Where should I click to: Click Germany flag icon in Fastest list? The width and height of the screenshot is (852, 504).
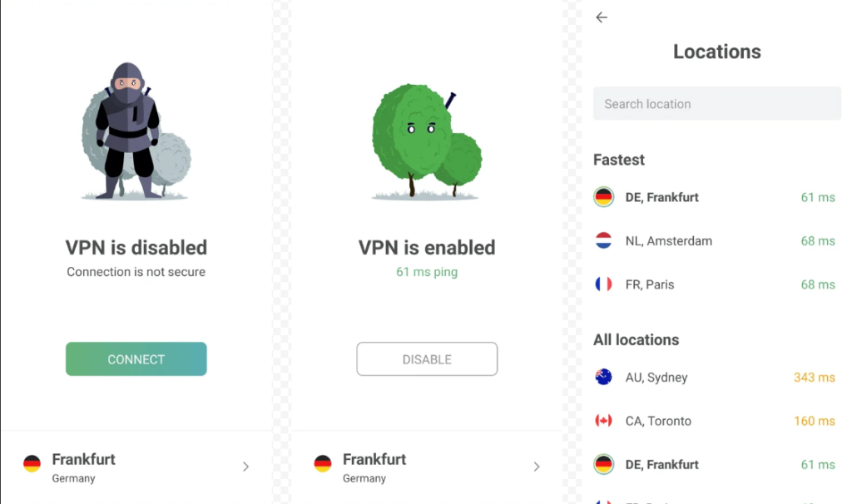coord(604,198)
